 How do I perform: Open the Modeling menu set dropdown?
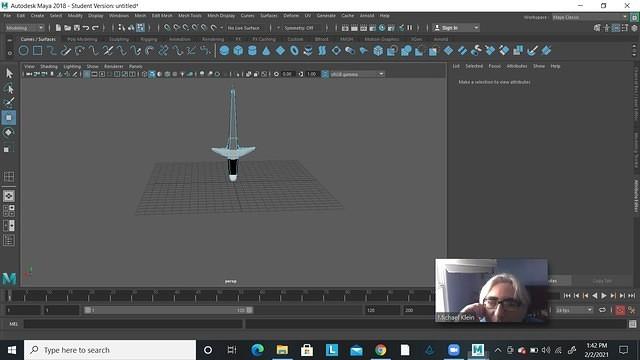[24, 28]
